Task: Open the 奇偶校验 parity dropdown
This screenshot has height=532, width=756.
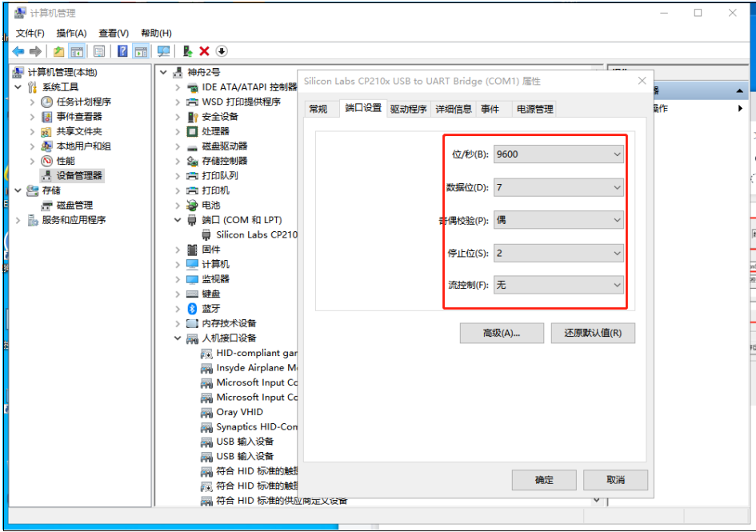Action: (558, 220)
